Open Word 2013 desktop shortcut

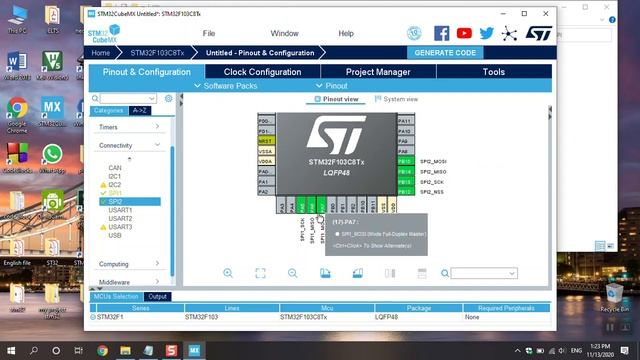tap(17, 65)
